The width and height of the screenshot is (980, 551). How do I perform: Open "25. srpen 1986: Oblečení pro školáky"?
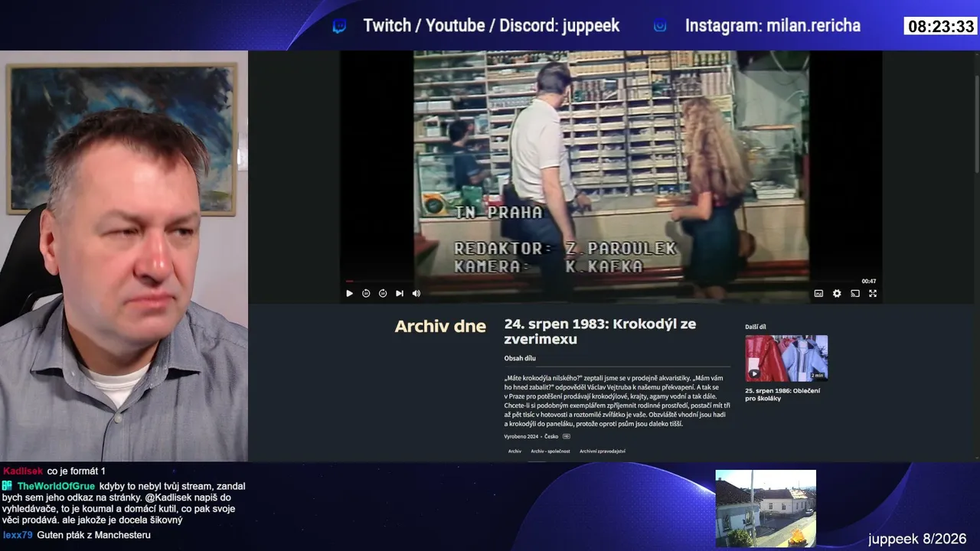pyautogui.click(x=782, y=394)
